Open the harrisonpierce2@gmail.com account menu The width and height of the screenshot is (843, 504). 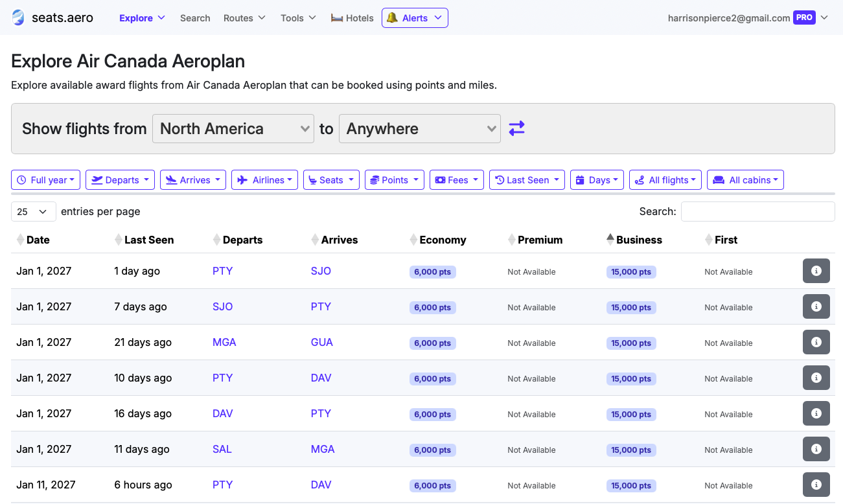tap(748, 18)
